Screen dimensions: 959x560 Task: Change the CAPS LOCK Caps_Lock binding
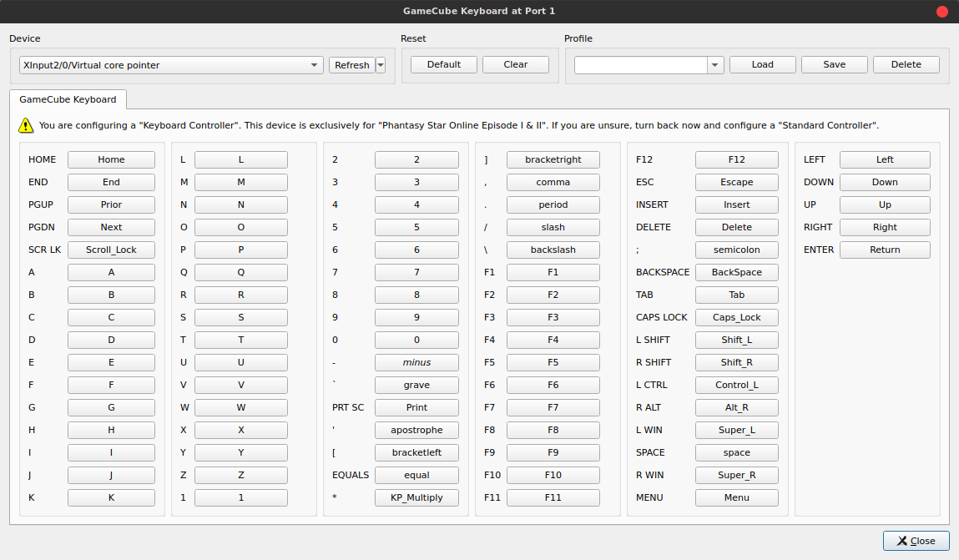click(736, 317)
